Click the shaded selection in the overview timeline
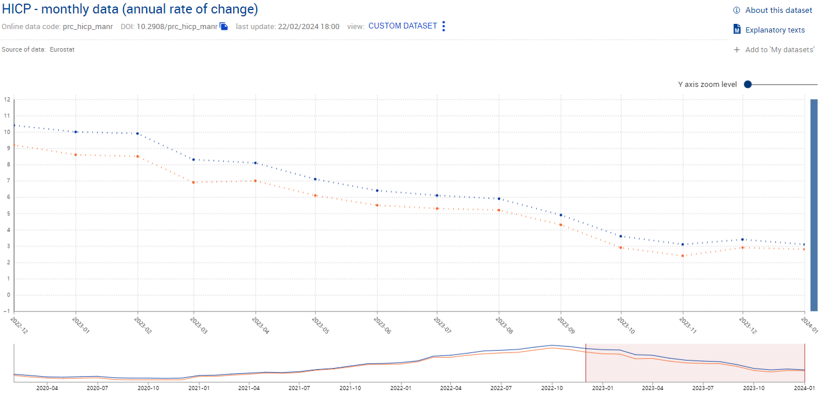This screenshot has width=835, height=399. point(695,363)
